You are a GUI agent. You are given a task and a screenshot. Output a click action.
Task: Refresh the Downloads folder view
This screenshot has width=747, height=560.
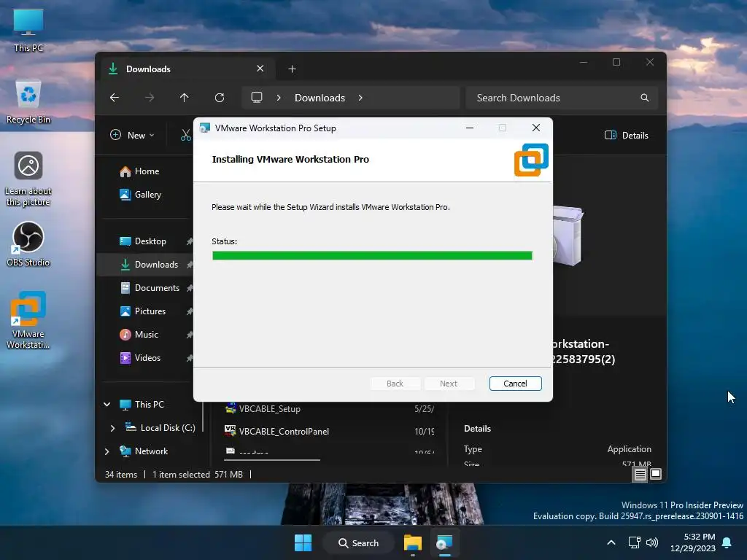[x=220, y=98]
